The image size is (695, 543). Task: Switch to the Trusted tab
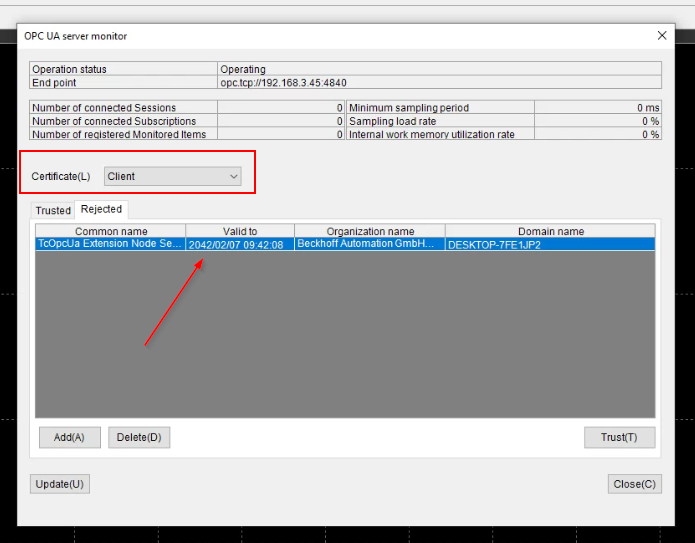pyautogui.click(x=53, y=210)
